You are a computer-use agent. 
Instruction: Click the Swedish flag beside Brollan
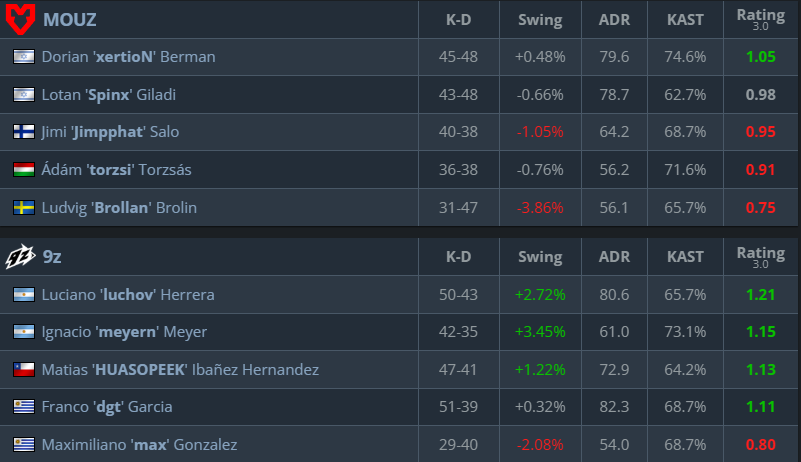click(x=23, y=208)
